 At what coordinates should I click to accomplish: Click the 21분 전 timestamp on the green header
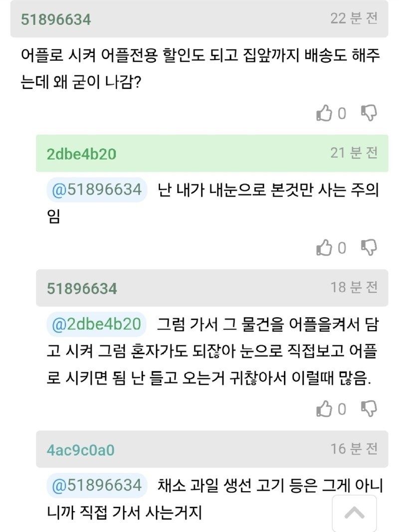point(354,153)
